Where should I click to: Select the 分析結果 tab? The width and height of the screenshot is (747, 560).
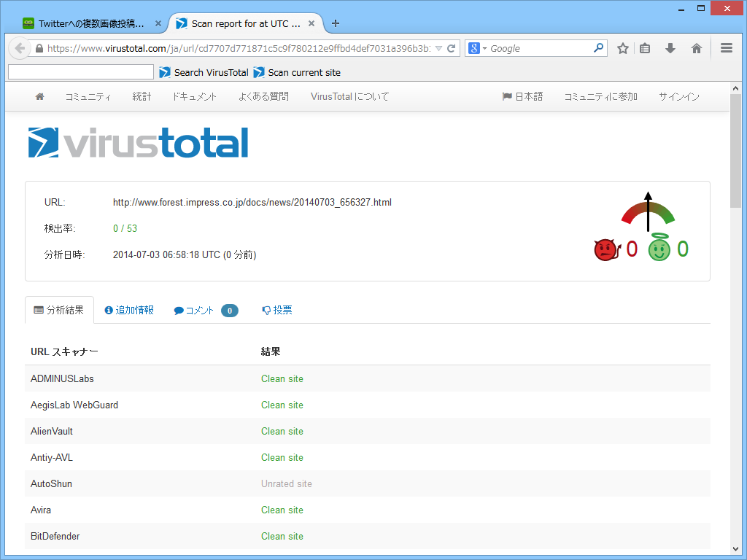click(x=59, y=310)
